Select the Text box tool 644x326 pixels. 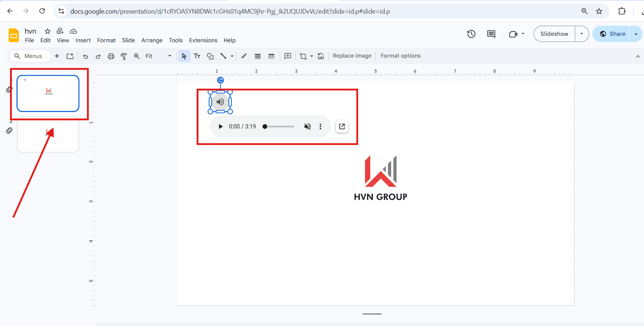click(197, 56)
